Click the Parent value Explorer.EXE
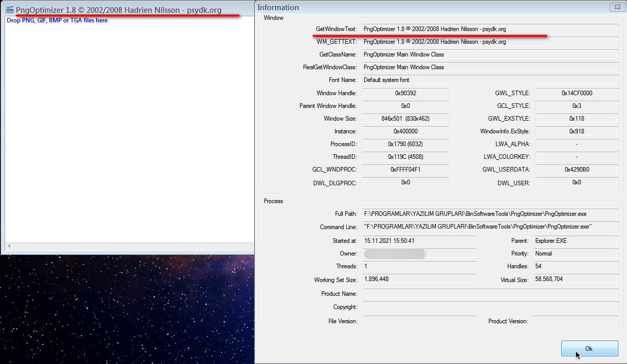Image resolution: width=627 pixels, height=364 pixels. (x=576, y=241)
